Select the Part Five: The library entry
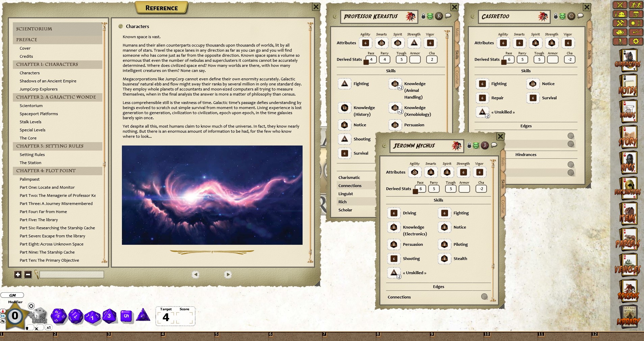The image size is (644, 341). 39,220
